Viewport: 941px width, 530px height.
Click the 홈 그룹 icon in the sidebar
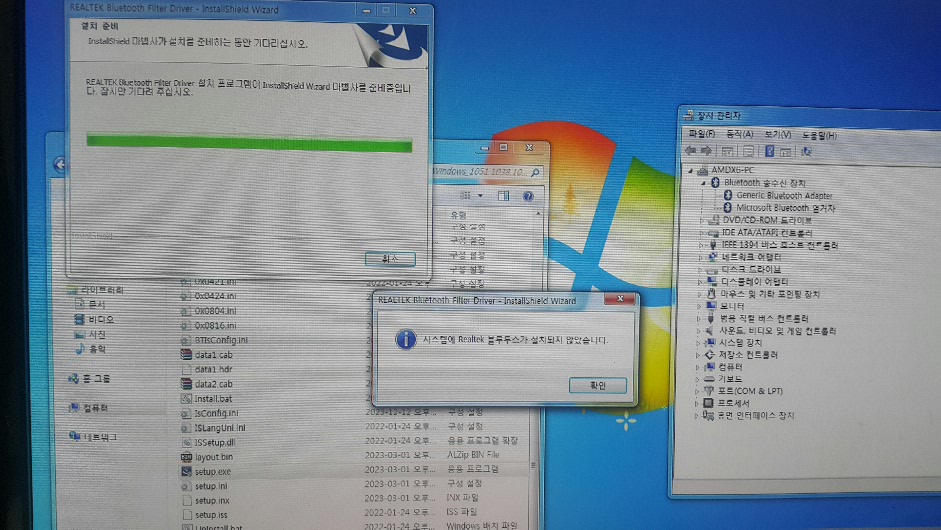coord(74,378)
